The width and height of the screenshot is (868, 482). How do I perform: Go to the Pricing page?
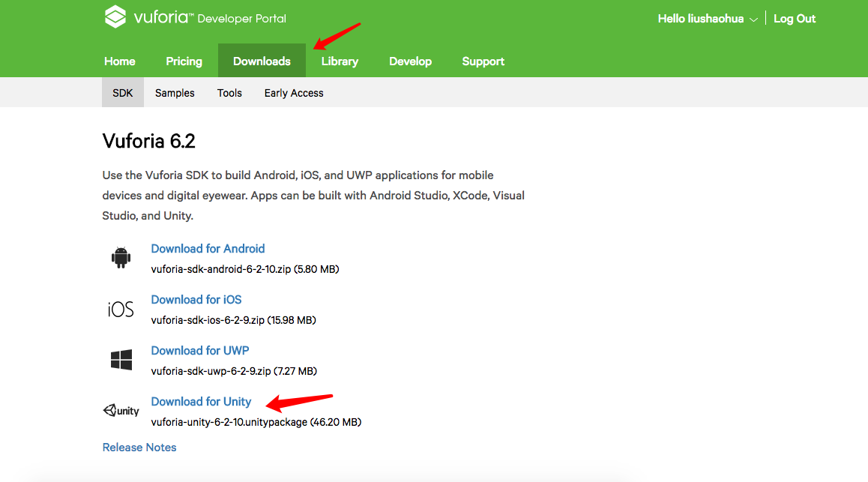(x=184, y=61)
